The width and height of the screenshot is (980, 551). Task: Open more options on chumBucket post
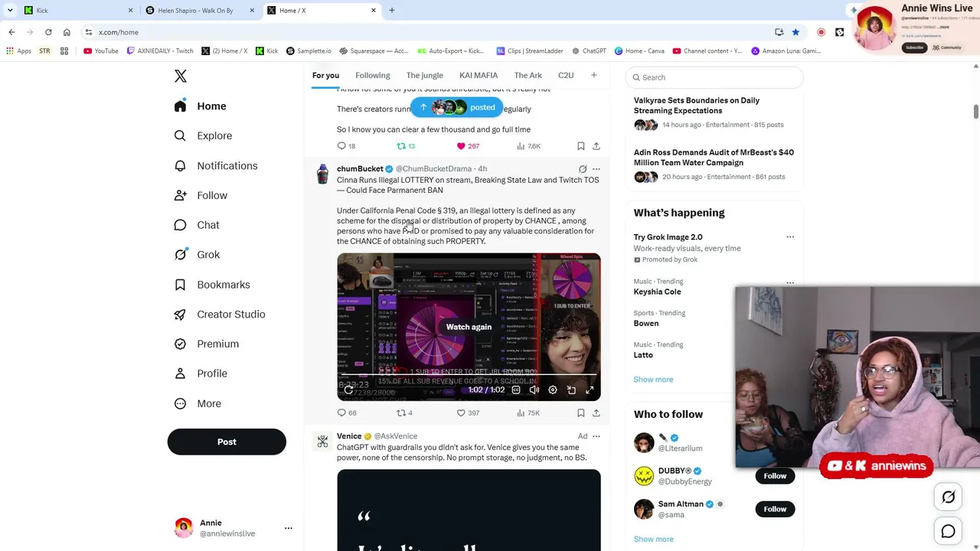coord(596,169)
